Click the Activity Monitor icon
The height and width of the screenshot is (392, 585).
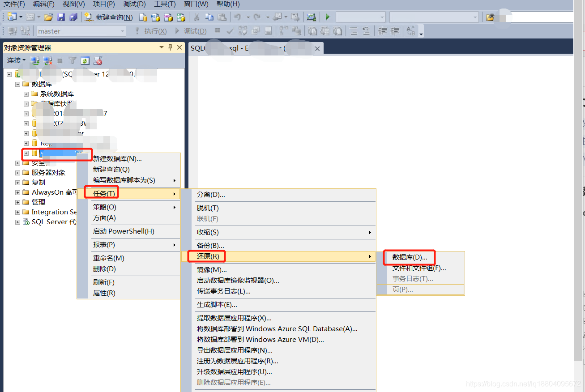[311, 17]
